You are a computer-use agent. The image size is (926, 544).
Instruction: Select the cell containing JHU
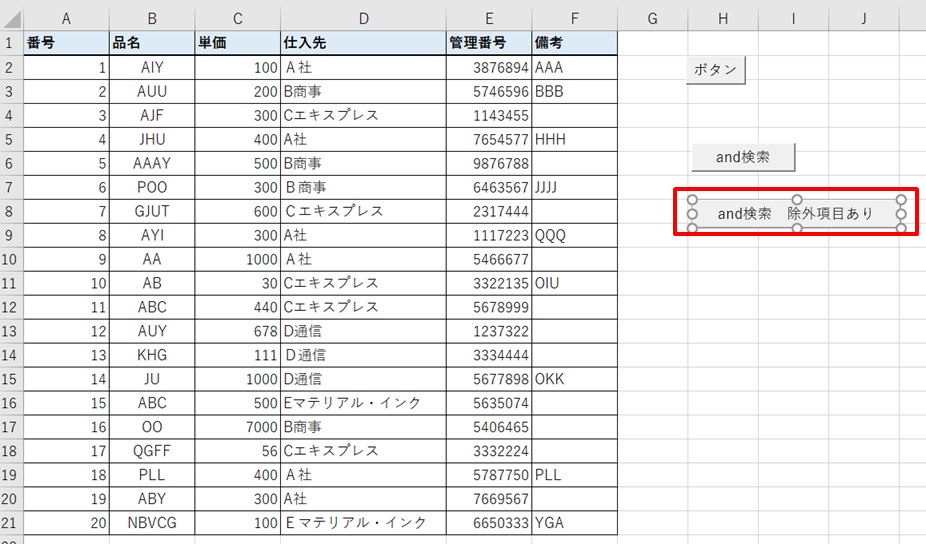click(x=152, y=139)
